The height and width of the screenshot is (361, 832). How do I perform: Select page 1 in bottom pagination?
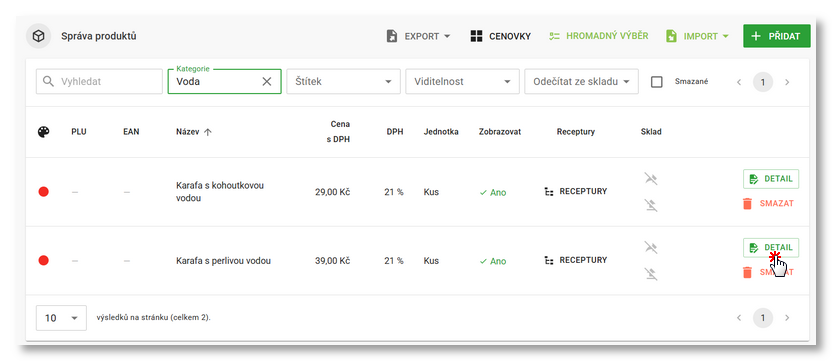[763, 318]
